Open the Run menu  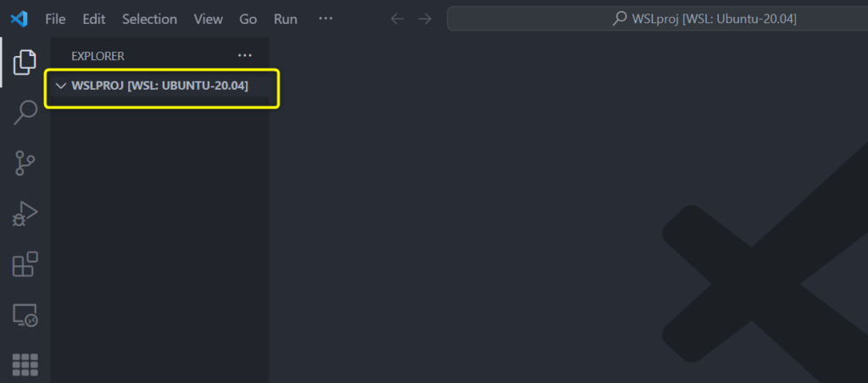(286, 19)
